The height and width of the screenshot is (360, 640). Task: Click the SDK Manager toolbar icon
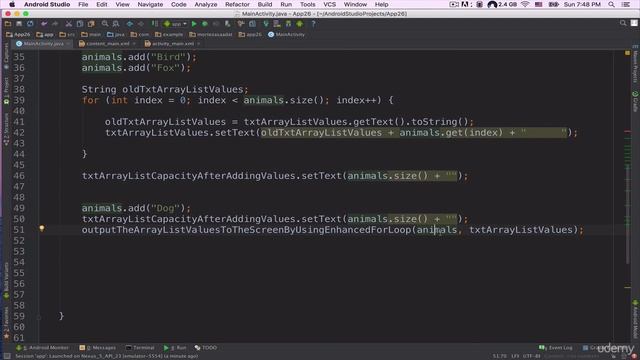288,24
